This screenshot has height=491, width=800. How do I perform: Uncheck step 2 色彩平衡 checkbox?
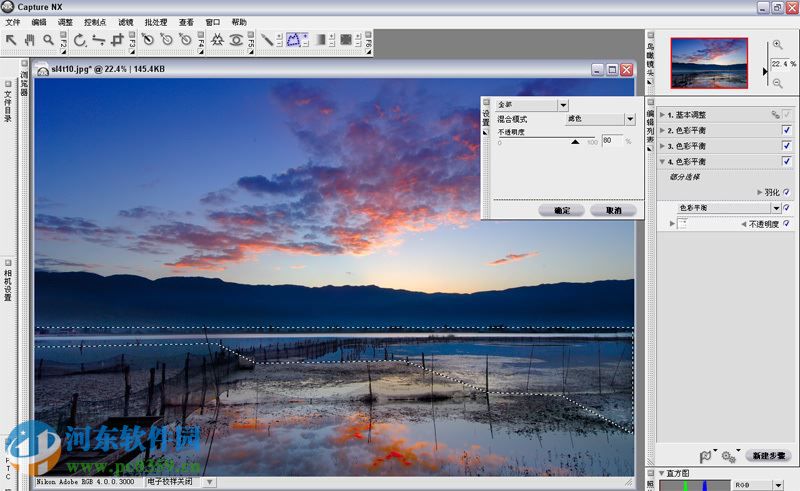coord(787,130)
